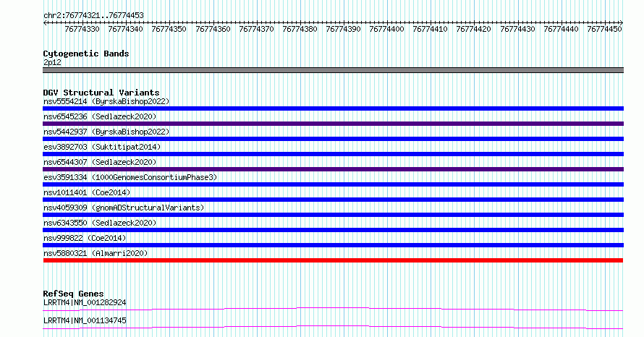The width and height of the screenshot is (644, 337).
Task: Click ruler position 76774350
Action: click(x=169, y=29)
